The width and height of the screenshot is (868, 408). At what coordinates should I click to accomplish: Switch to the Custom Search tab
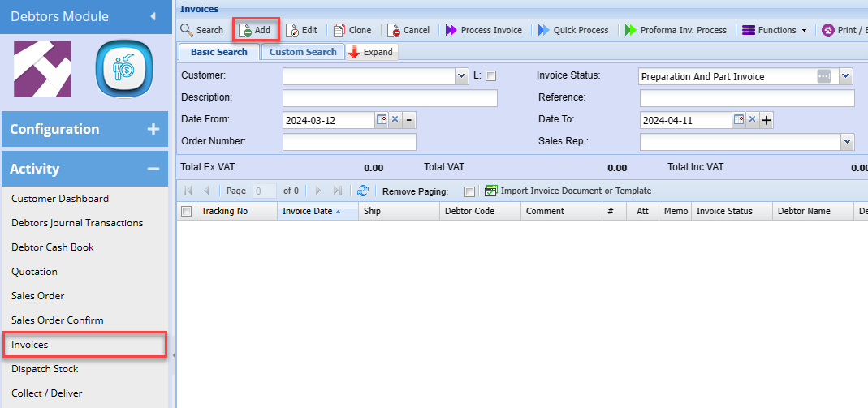click(x=303, y=52)
